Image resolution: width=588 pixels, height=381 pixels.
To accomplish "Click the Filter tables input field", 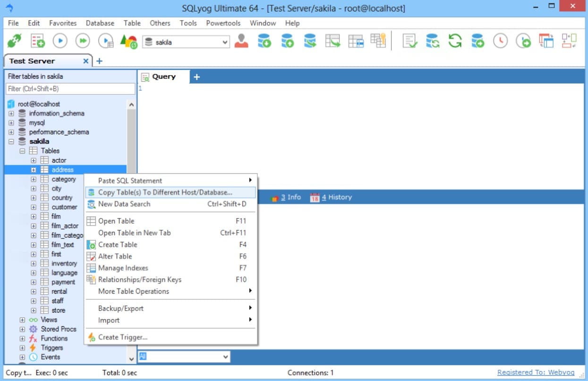I will (70, 89).
